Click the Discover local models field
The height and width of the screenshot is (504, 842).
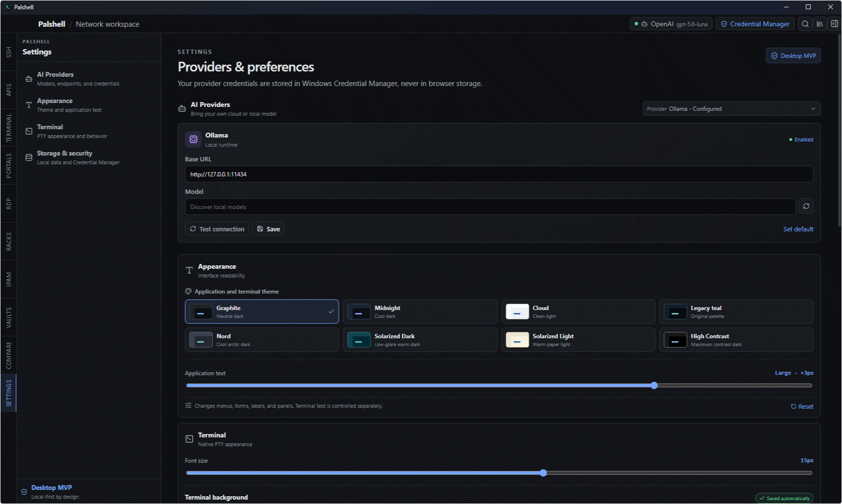pos(490,207)
